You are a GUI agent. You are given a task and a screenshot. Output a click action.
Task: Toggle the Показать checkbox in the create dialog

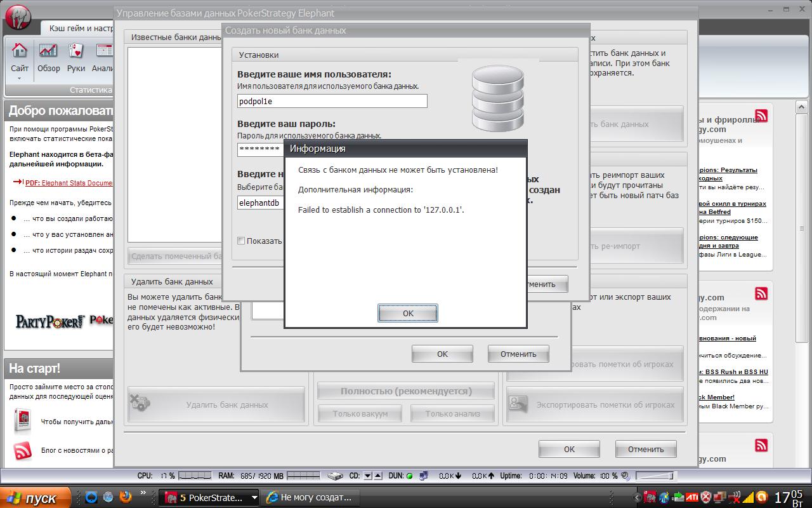[x=241, y=241]
